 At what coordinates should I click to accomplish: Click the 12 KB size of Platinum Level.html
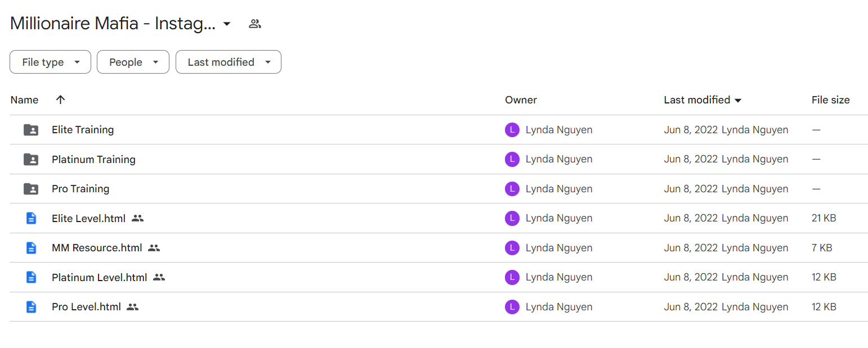click(824, 277)
